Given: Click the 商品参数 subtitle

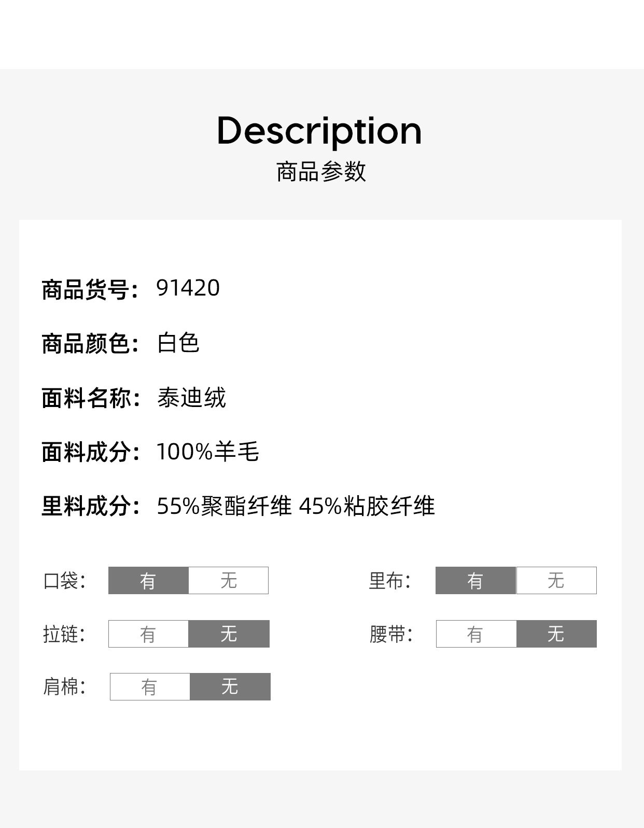Looking at the screenshot, I should coord(321,172).
